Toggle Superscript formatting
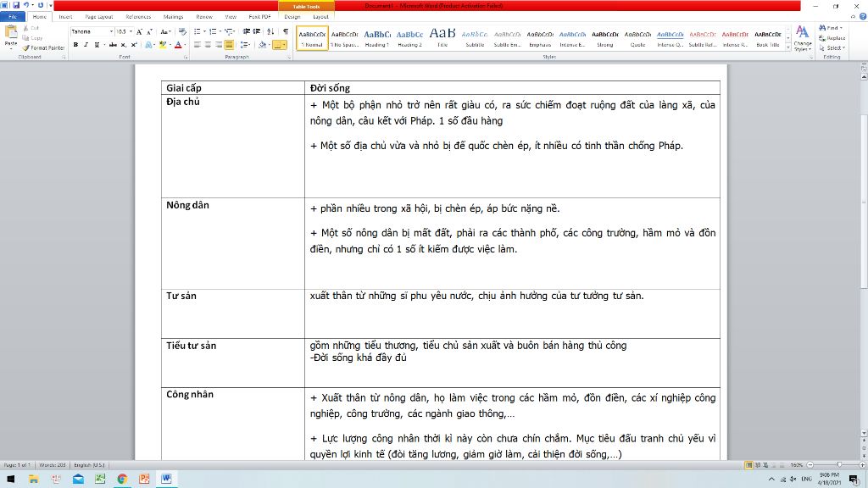Image resolution: width=868 pixels, height=488 pixels. (134, 45)
